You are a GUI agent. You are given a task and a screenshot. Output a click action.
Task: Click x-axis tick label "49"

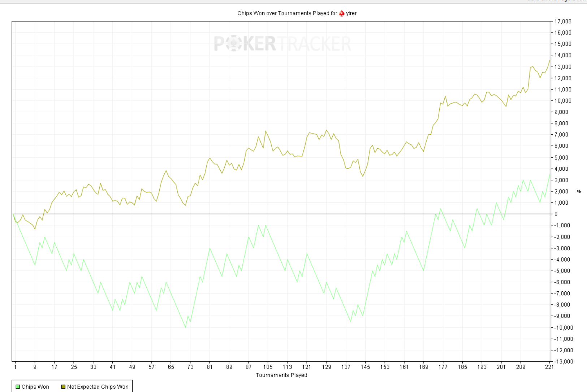[132, 367]
